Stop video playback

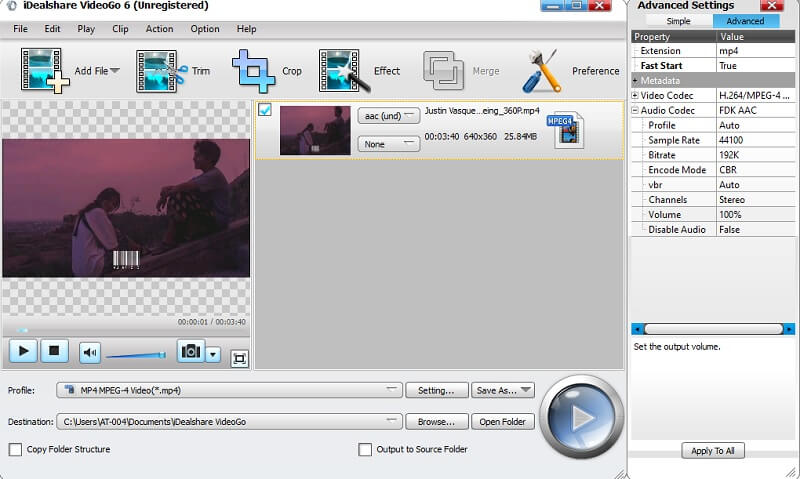click(54, 351)
